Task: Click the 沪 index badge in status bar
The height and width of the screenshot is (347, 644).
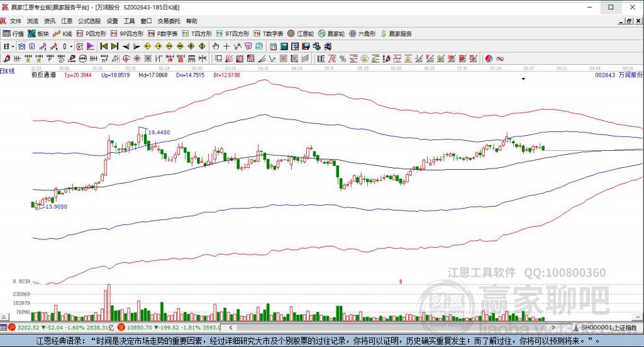Action: [11, 328]
